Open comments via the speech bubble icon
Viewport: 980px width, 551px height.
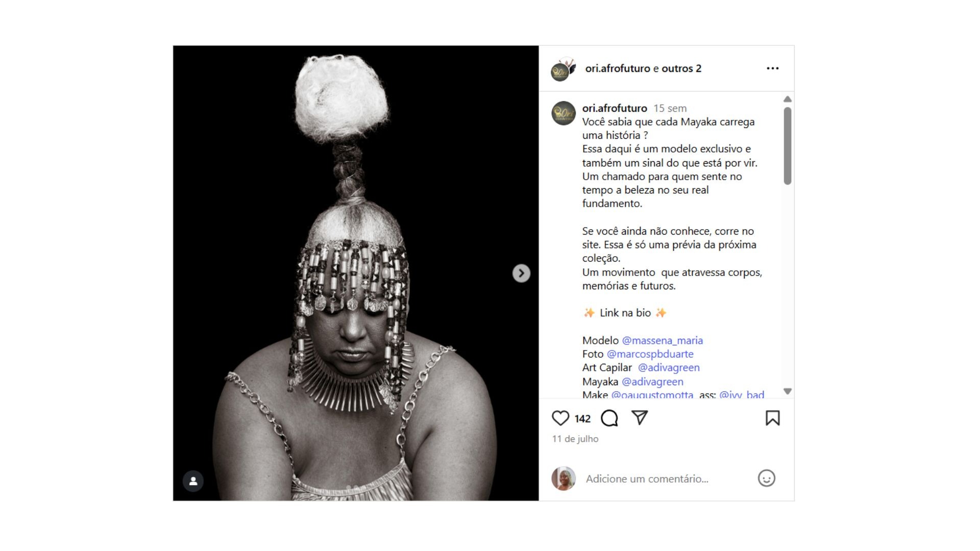coord(609,418)
